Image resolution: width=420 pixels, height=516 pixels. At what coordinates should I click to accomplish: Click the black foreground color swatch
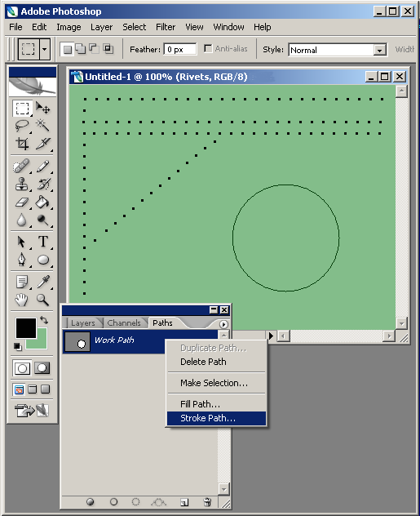pyautogui.click(x=26, y=328)
